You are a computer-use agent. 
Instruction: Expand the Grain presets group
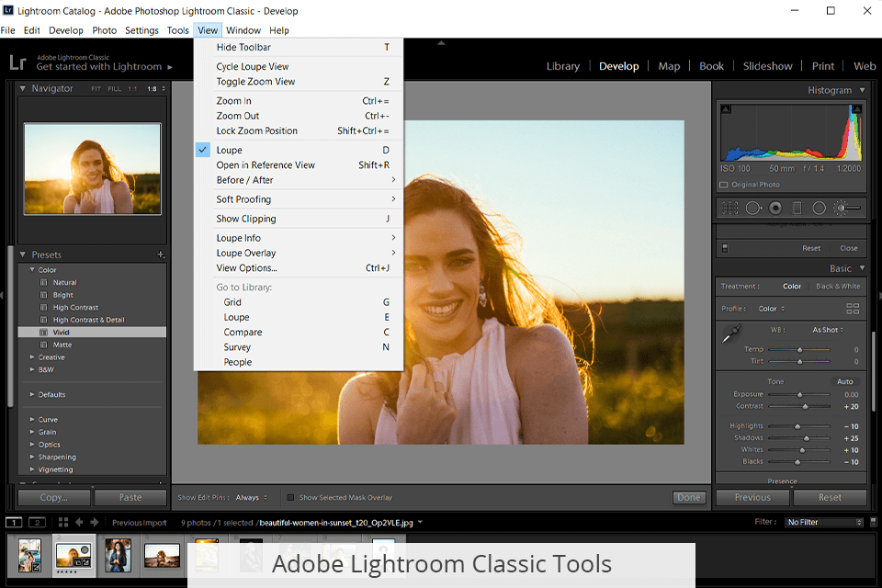[32, 432]
